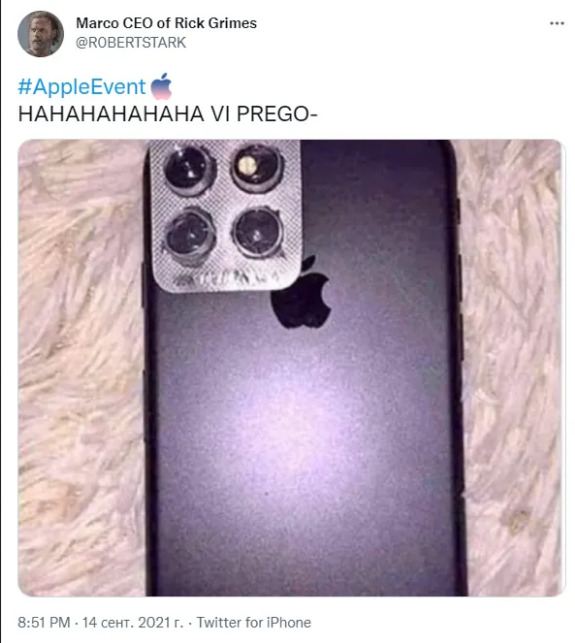Click the user's profile avatar picture

click(40, 34)
